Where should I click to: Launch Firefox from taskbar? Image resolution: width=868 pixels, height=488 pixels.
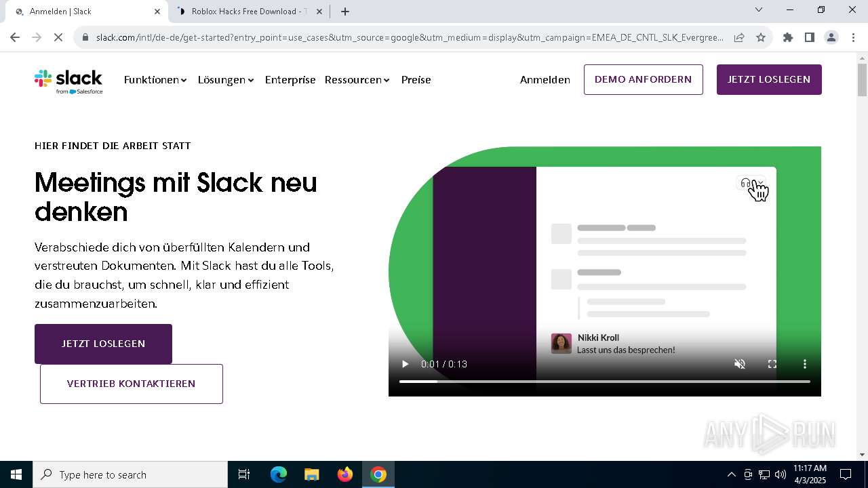click(345, 474)
